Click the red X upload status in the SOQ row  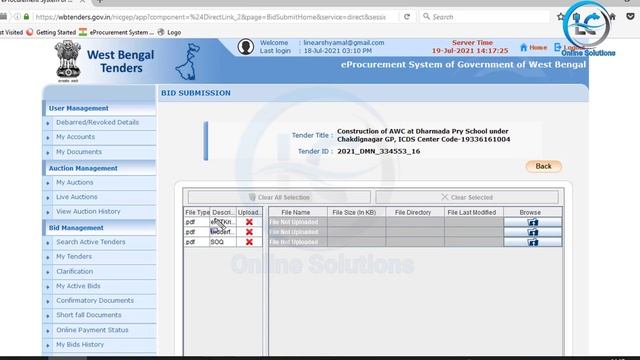click(249, 242)
